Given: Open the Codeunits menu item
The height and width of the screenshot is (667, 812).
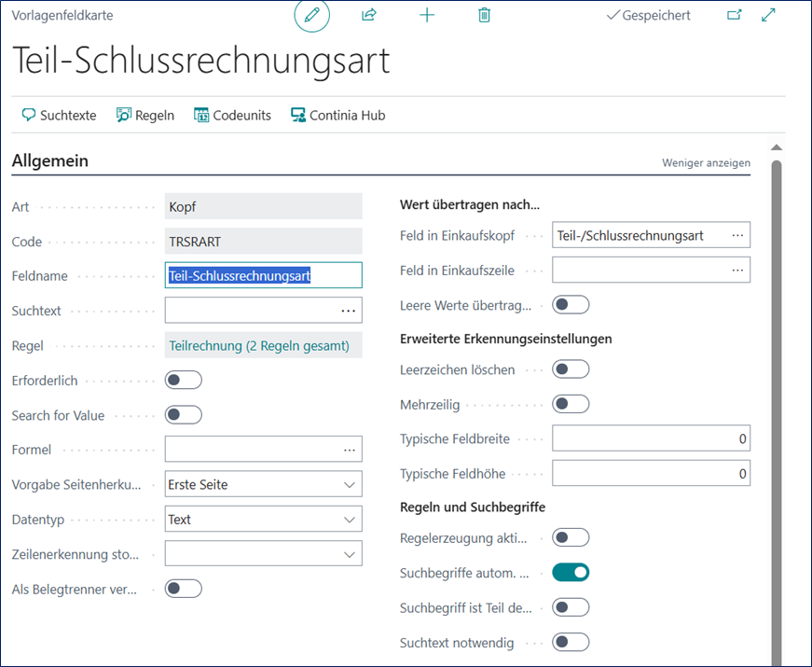Looking at the screenshot, I should tap(232, 116).
